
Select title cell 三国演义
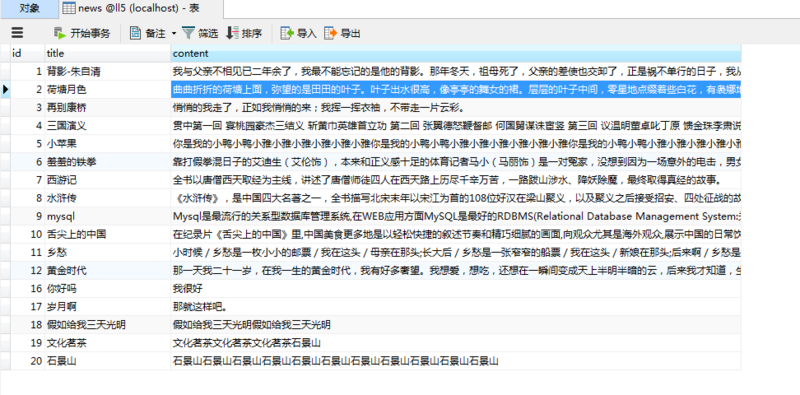pyautogui.click(x=108, y=126)
